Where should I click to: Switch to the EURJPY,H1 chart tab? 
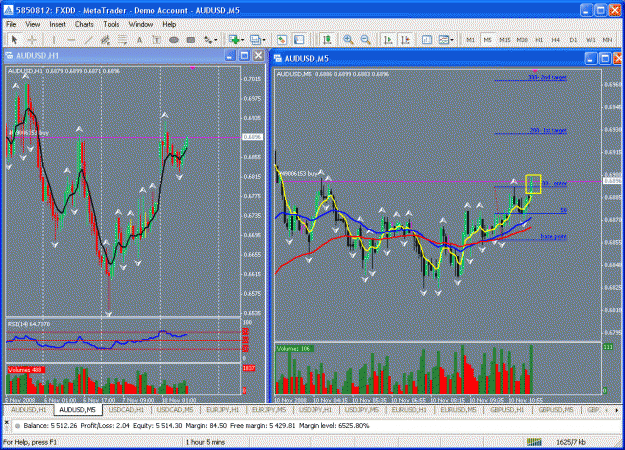[x=223, y=409]
